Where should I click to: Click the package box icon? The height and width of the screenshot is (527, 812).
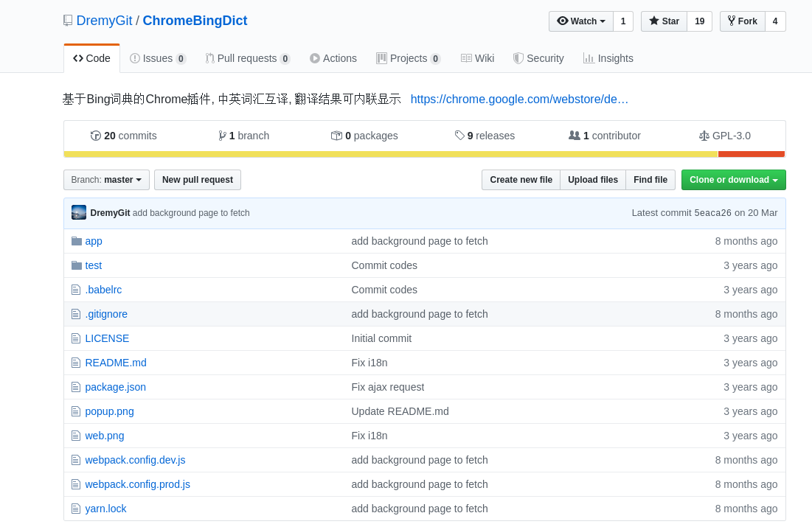336,136
